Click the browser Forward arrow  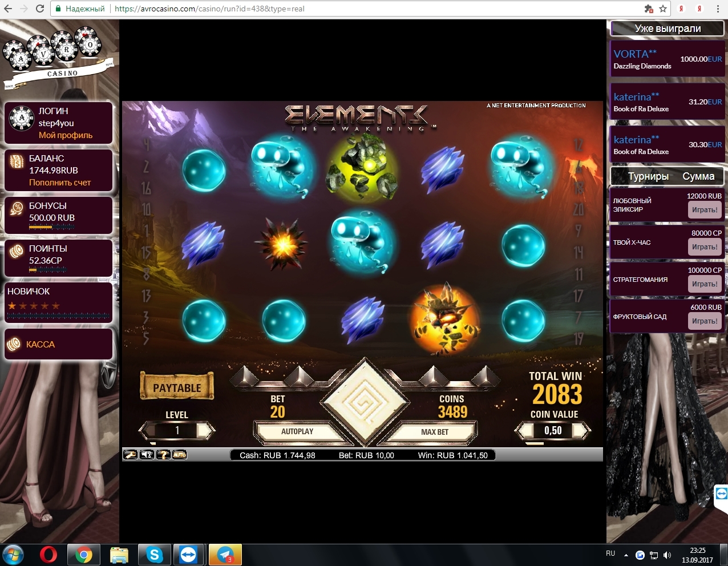pos(24,9)
